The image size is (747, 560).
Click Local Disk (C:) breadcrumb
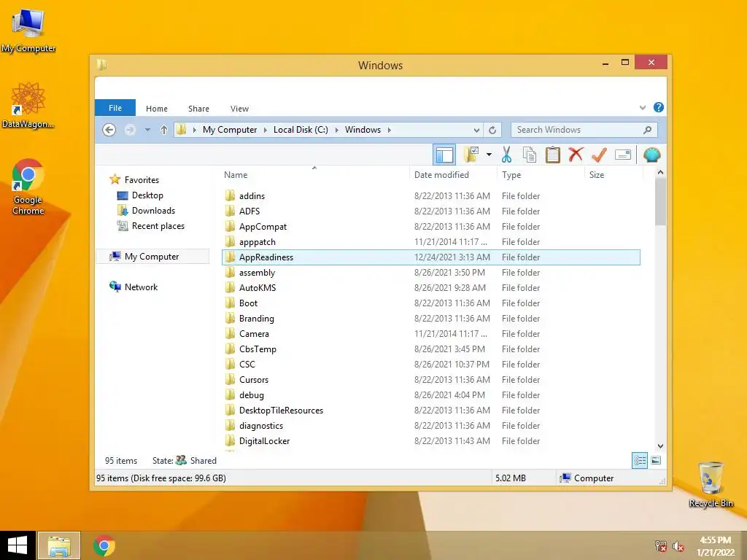(301, 130)
